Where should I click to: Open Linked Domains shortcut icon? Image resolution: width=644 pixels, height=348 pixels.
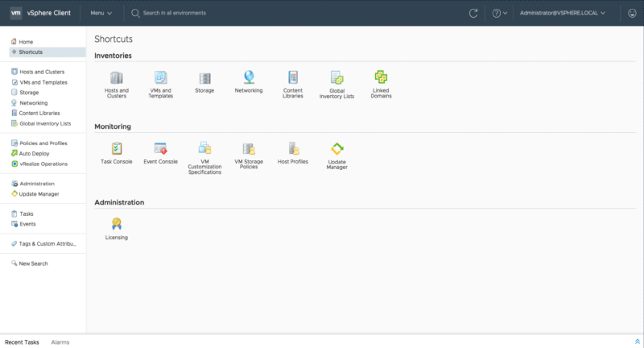(x=381, y=77)
